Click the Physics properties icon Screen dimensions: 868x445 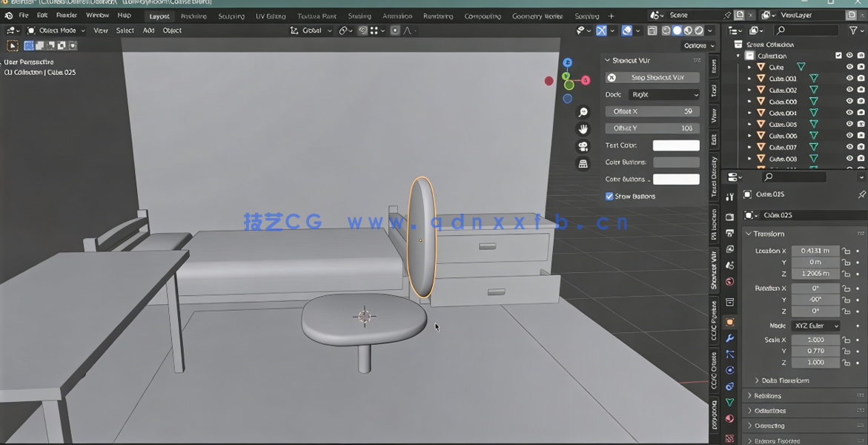click(x=730, y=371)
